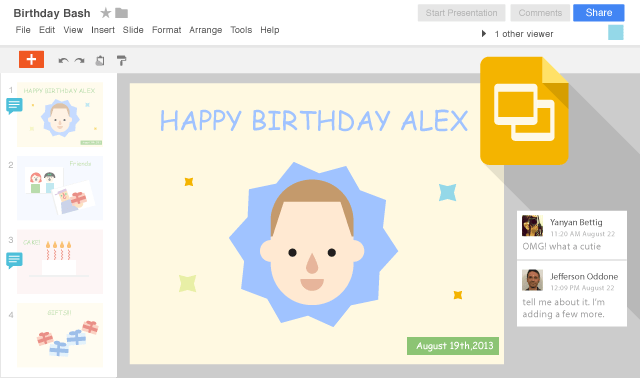Click the cyan viewer color square
Image resolution: width=640 pixels, height=378 pixels.
(616, 32)
